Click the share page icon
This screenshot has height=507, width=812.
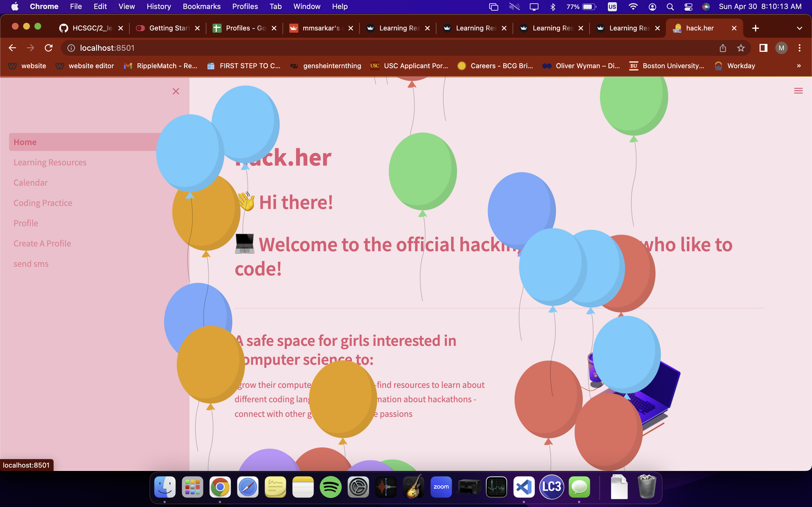click(723, 48)
